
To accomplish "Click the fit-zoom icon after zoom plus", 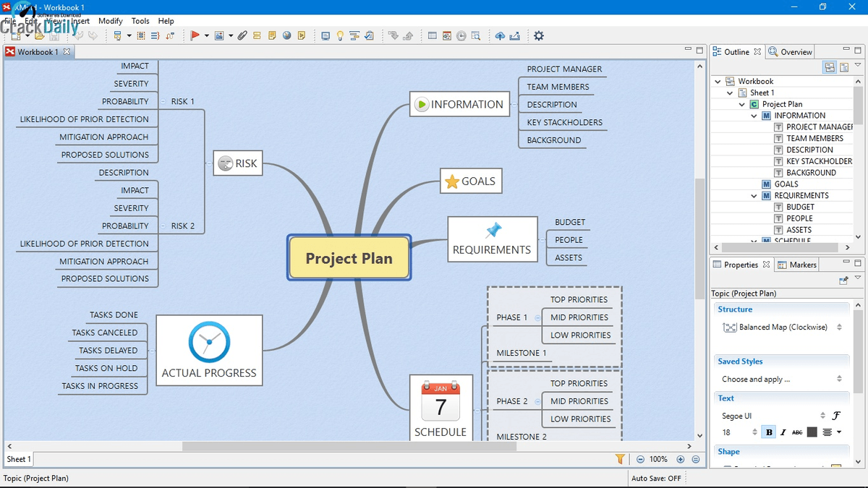I will 696,459.
